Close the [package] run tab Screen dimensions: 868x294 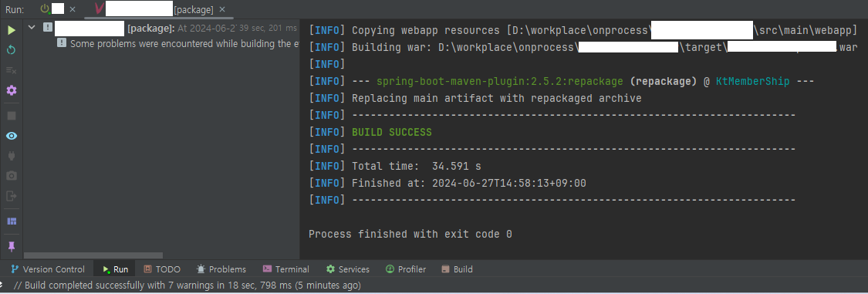click(x=222, y=9)
